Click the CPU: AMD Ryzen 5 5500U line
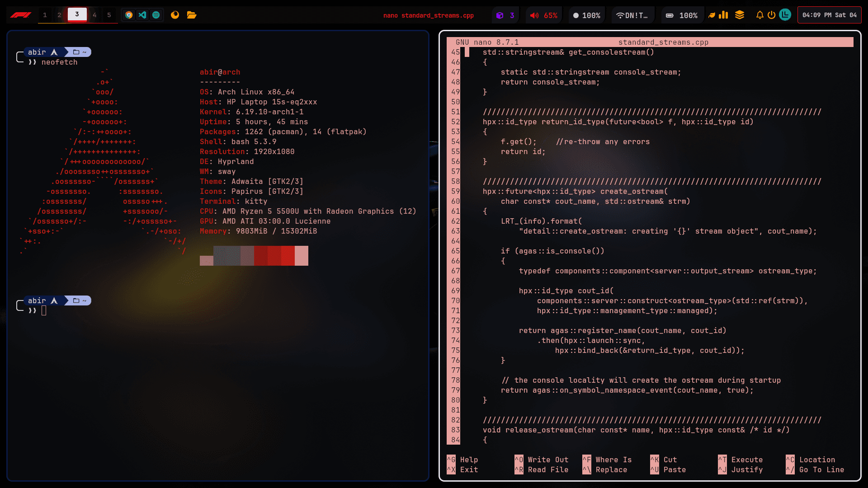The height and width of the screenshot is (488, 868). (x=308, y=211)
